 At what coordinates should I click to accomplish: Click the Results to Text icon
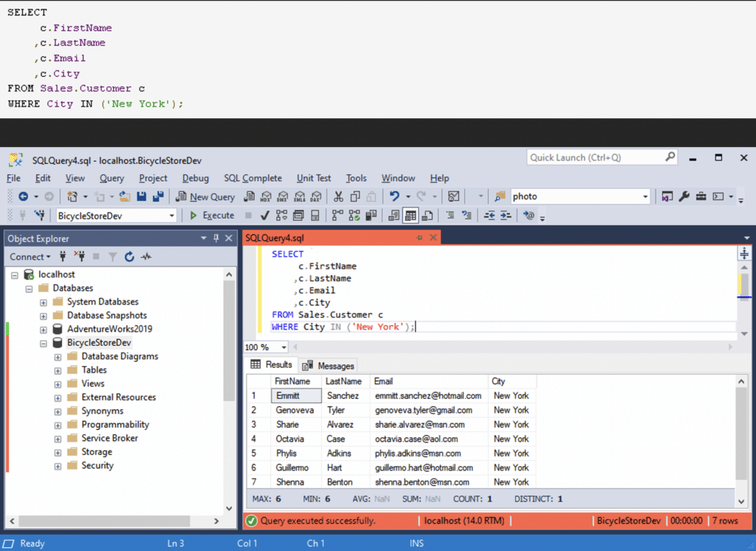pyautogui.click(x=394, y=215)
